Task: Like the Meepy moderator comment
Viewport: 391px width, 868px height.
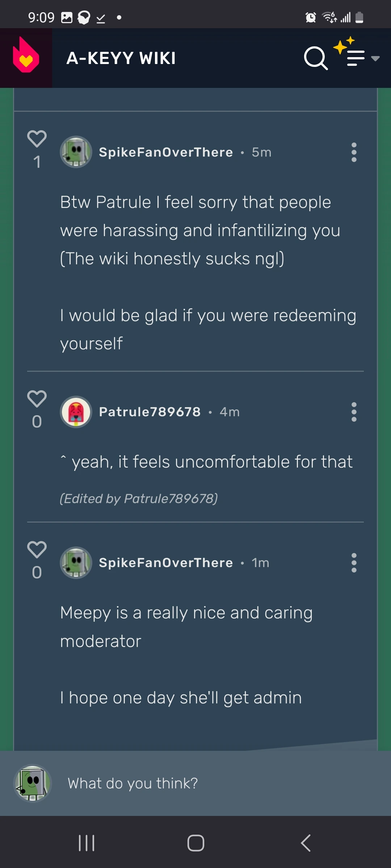Action: (x=37, y=550)
